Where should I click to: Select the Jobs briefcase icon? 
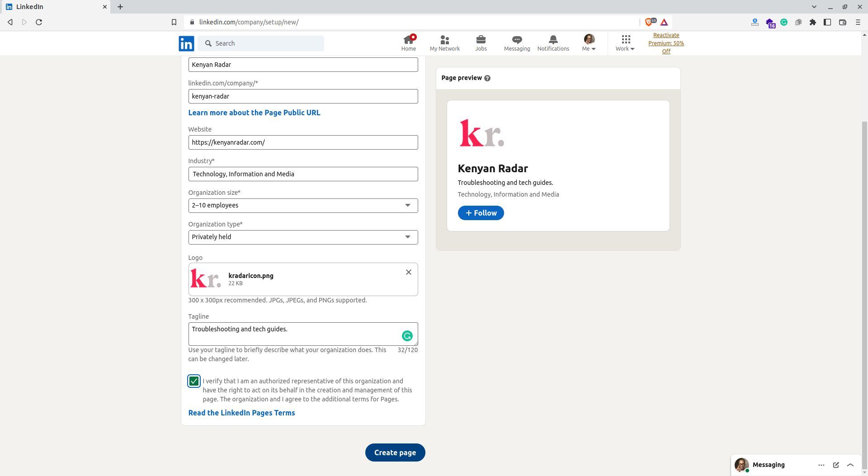tap(481, 40)
